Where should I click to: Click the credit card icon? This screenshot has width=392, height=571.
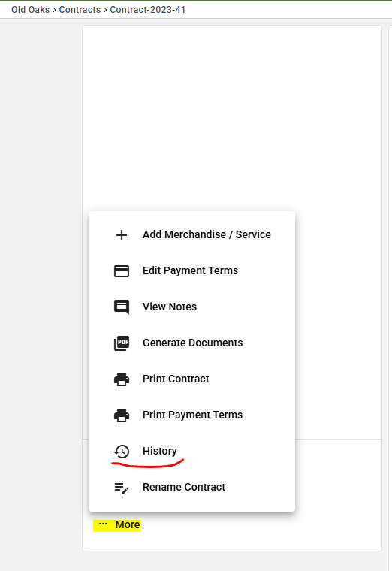pos(122,271)
